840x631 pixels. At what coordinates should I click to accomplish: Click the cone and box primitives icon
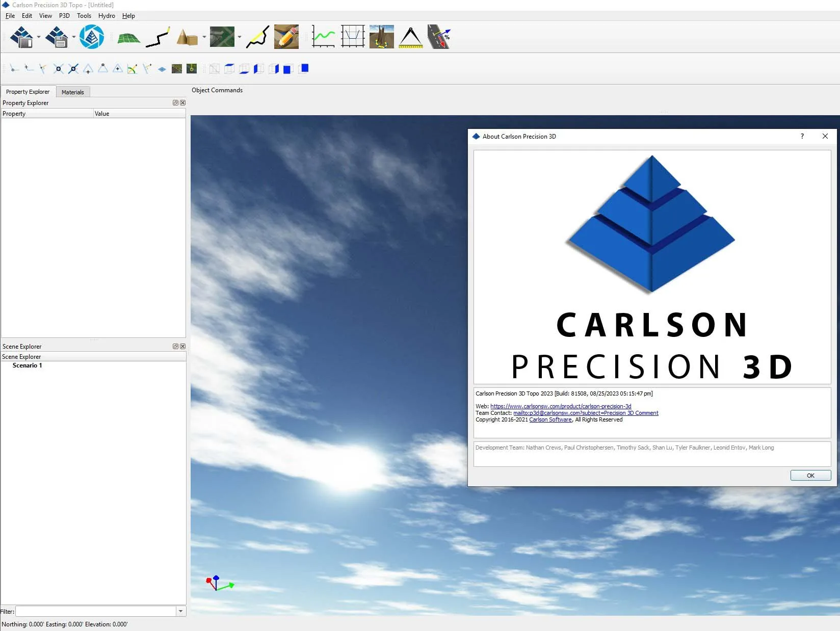(187, 37)
